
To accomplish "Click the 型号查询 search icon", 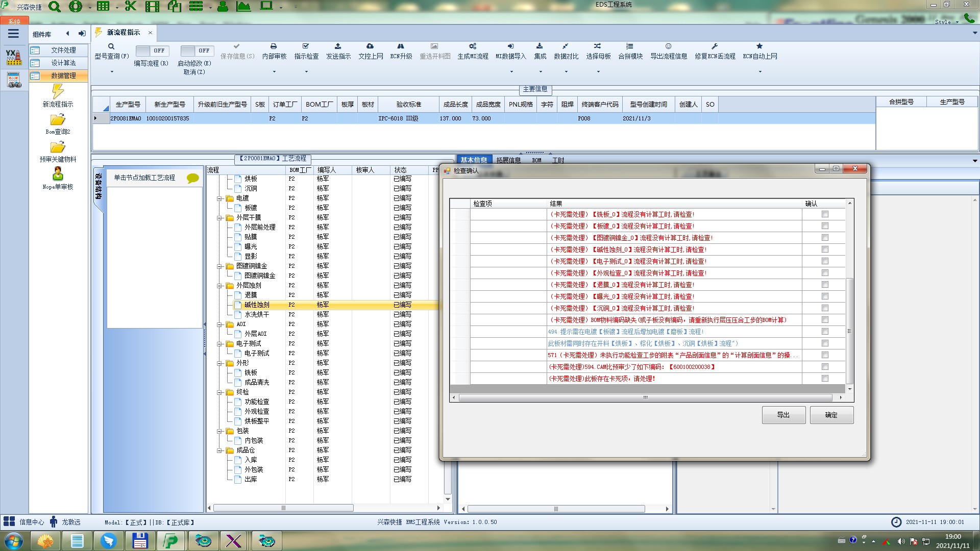I will pyautogui.click(x=111, y=46).
